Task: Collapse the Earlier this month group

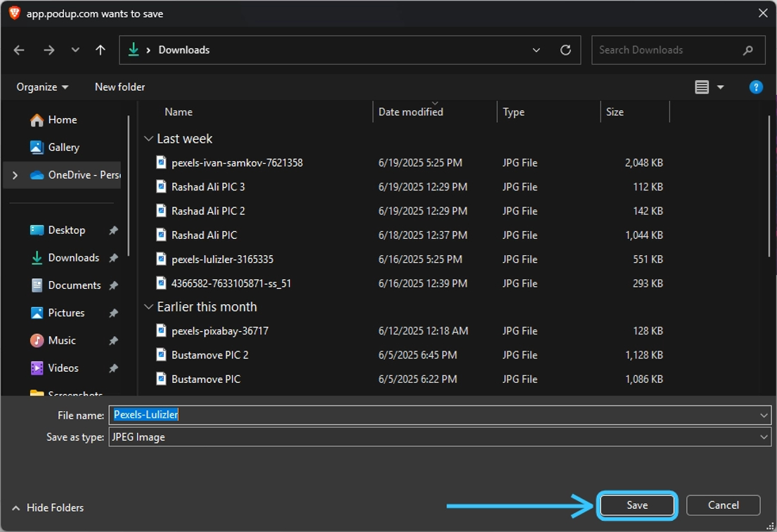Action: point(148,307)
